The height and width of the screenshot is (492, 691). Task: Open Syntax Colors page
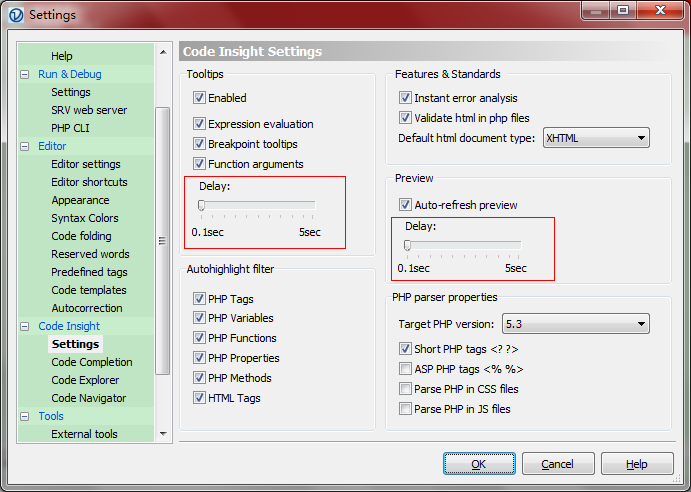[85, 218]
